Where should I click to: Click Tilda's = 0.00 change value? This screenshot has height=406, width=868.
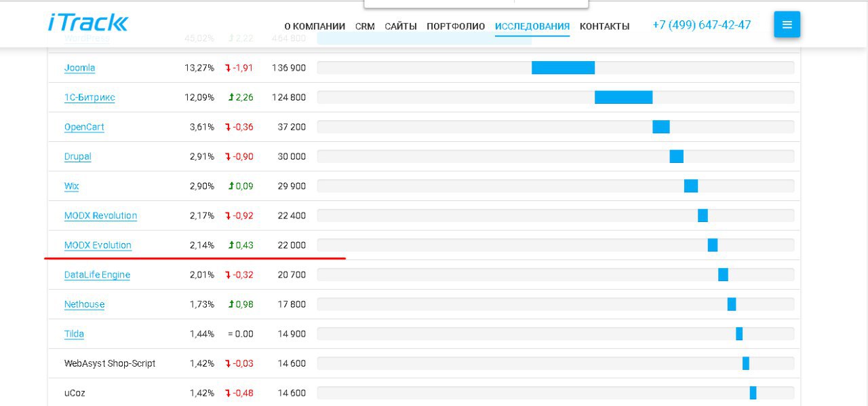coord(241,333)
